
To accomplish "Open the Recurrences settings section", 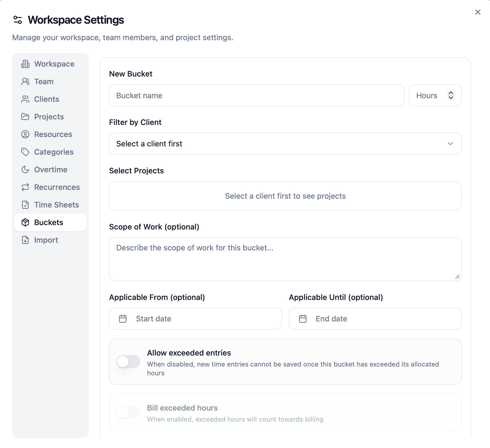I will (x=50, y=187).
